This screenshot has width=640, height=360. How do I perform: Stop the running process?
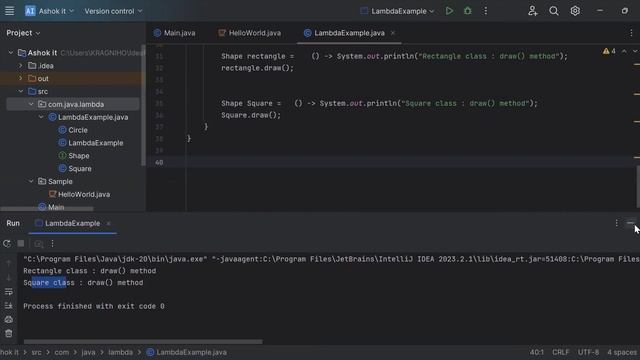point(21,244)
